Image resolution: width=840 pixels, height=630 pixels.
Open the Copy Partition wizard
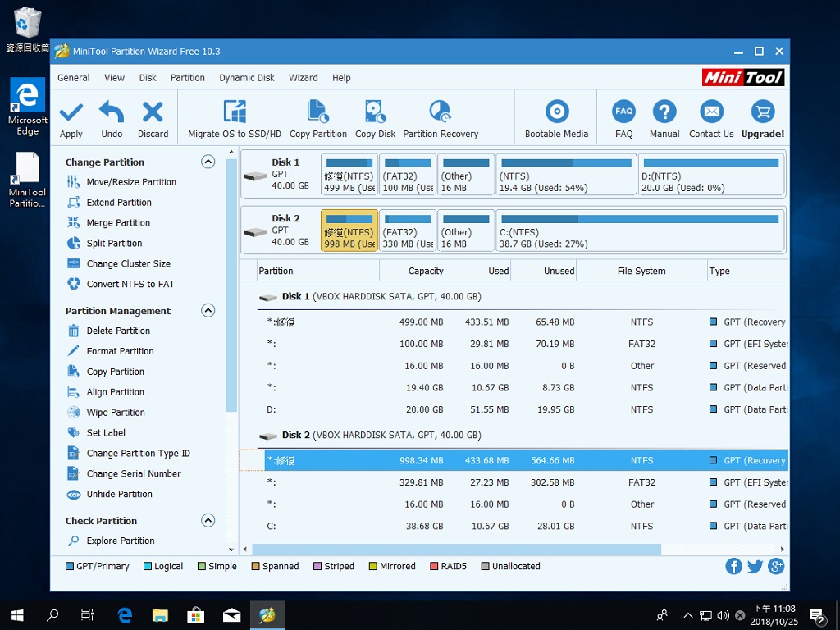(x=318, y=120)
